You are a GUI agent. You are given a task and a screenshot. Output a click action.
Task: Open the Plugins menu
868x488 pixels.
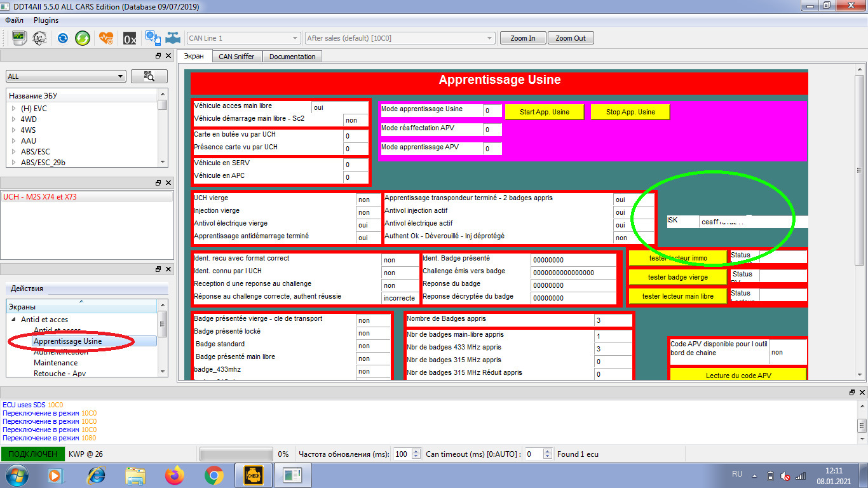(x=46, y=20)
